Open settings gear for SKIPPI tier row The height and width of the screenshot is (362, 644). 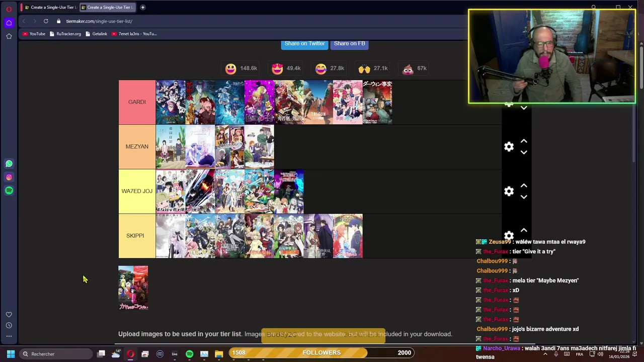(x=509, y=235)
